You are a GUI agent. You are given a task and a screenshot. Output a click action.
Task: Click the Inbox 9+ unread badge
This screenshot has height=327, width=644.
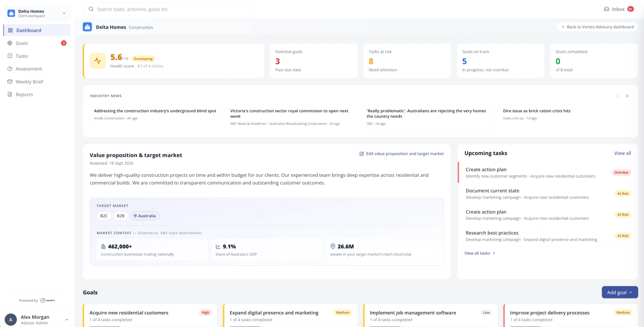630,9
